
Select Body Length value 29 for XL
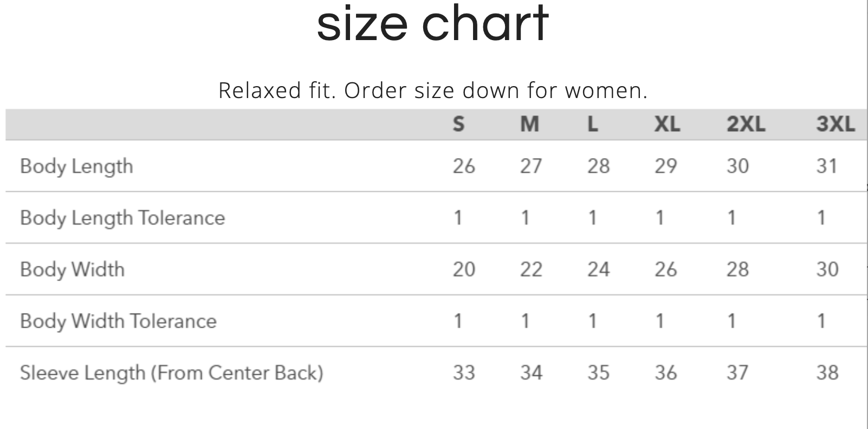[x=665, y=166]
